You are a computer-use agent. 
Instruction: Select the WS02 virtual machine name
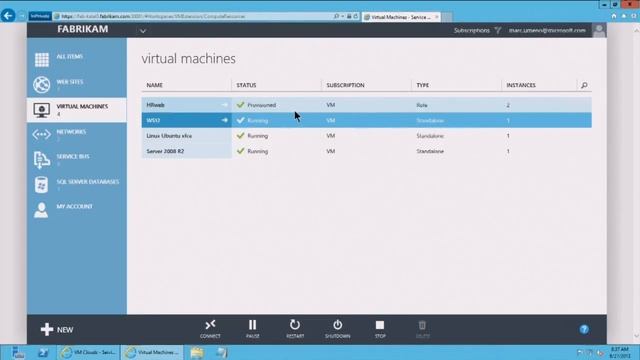[x=153, y=120]
